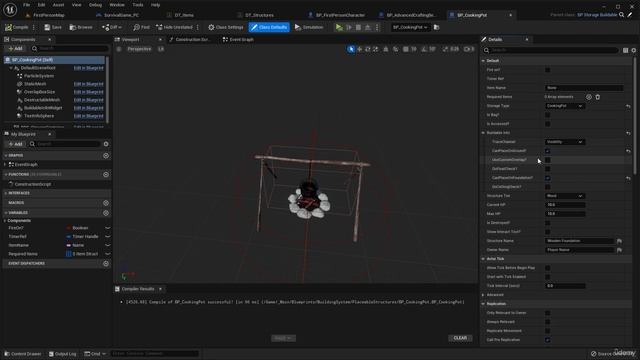Toggle the CanPlaceOnGround? checkbox
Screen dimensions: 640x360
pyautogui.click(x=548, y=151)
